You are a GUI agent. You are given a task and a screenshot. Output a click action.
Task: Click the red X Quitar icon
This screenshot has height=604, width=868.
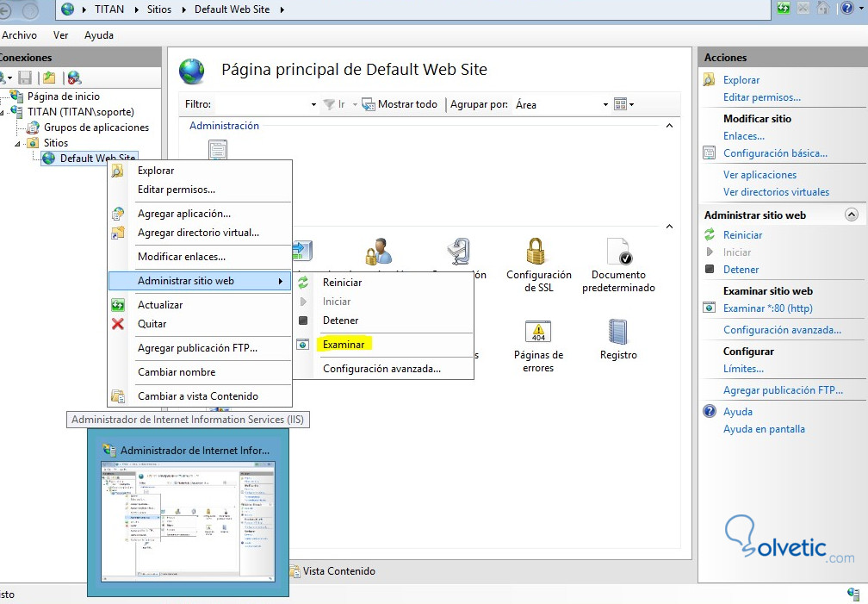tap(117, 324)
